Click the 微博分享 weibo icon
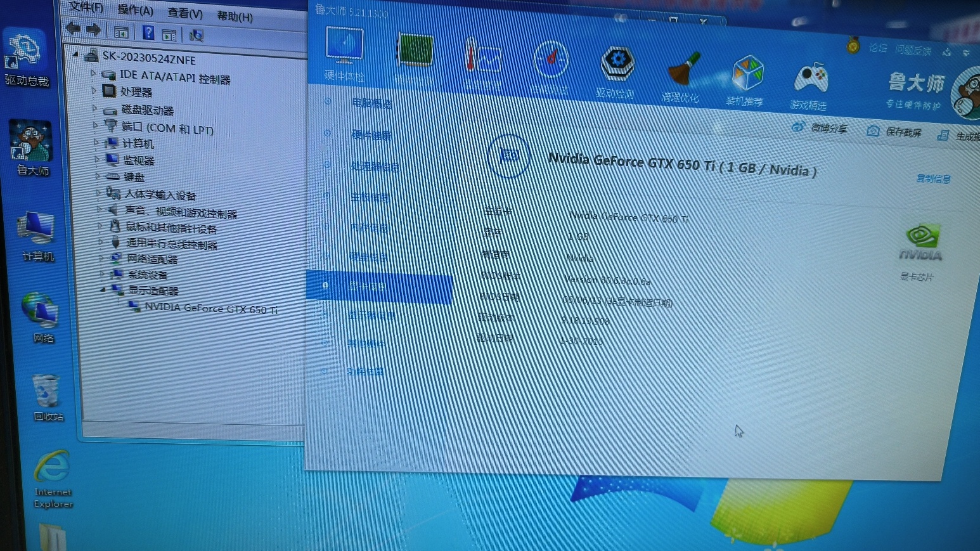 click(798, 126)
